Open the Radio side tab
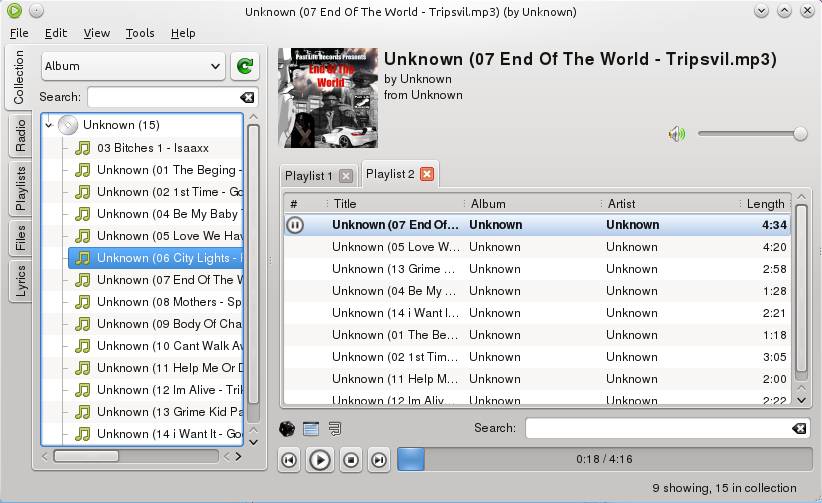 click(20, 135)
